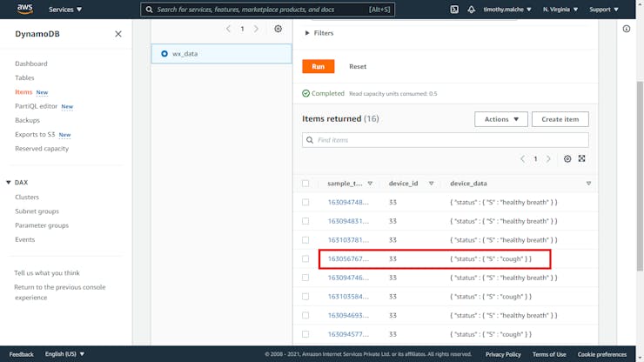
Task: Go to next page of tables list
Action: [x=256, y=29]
